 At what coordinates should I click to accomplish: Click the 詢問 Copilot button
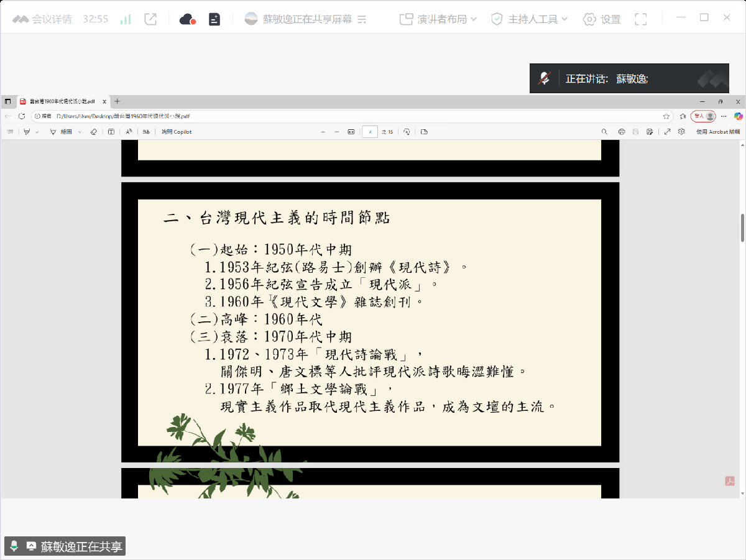[177, 132]
